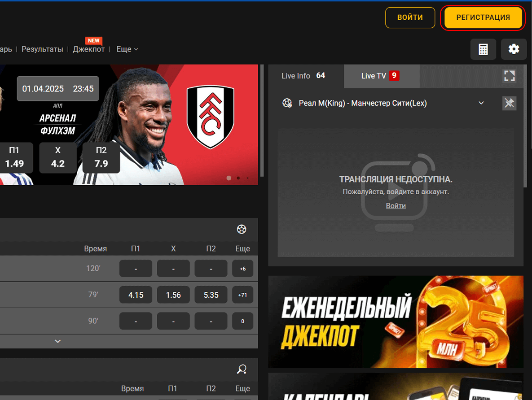532x400 pixels.
Task: Switch to the Live TV tab
Action: [x=381, y=76]
